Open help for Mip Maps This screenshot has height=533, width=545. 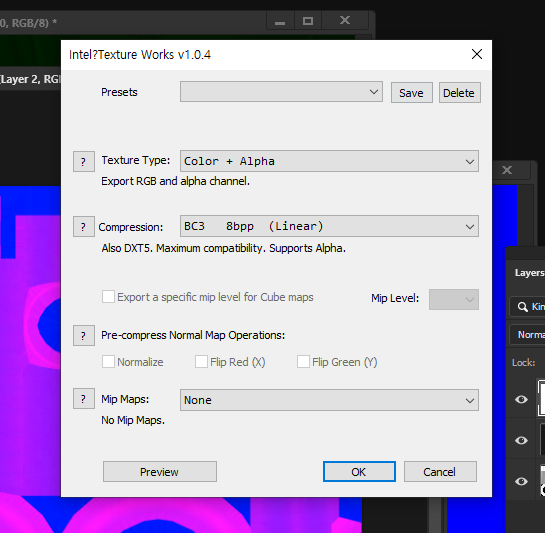tap(83, 398)
